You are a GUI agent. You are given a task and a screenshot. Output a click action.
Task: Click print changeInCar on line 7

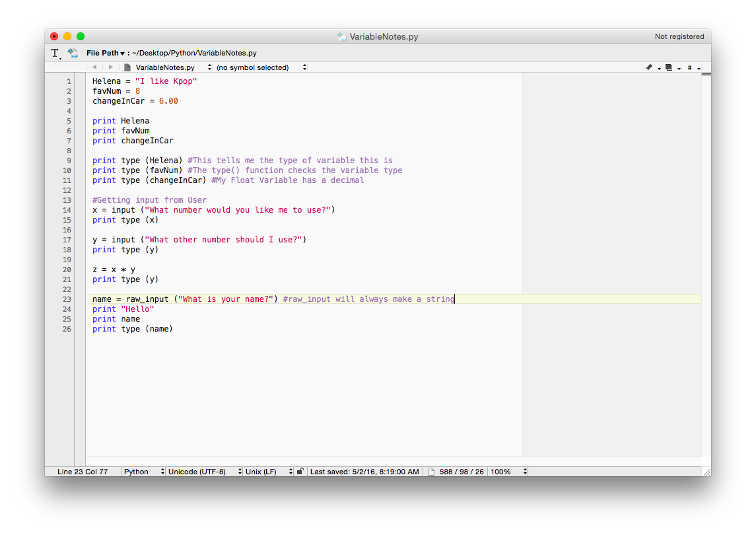[x=133, y=141]
